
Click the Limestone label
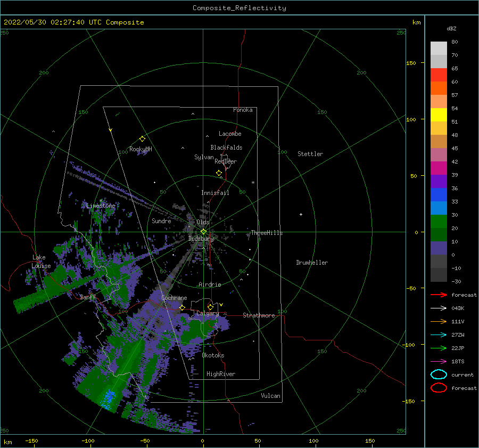tap(101, 206)
